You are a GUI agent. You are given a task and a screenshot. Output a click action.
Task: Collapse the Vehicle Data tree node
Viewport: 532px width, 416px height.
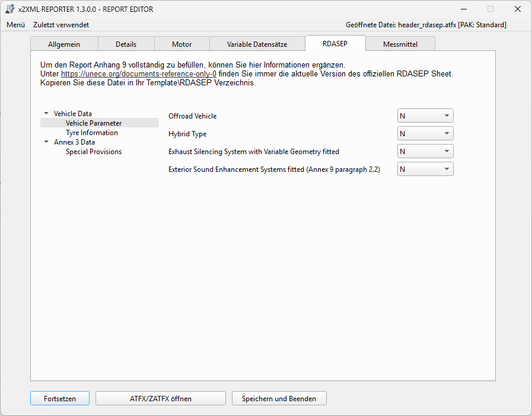click(x=47, y=114)
